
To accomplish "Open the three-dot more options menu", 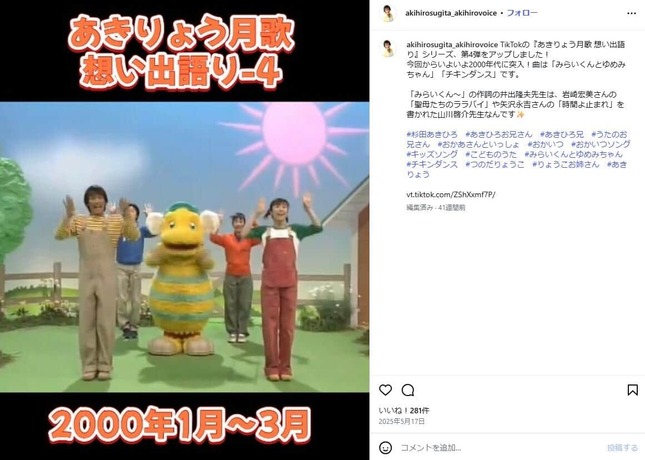I will point(631,13).
